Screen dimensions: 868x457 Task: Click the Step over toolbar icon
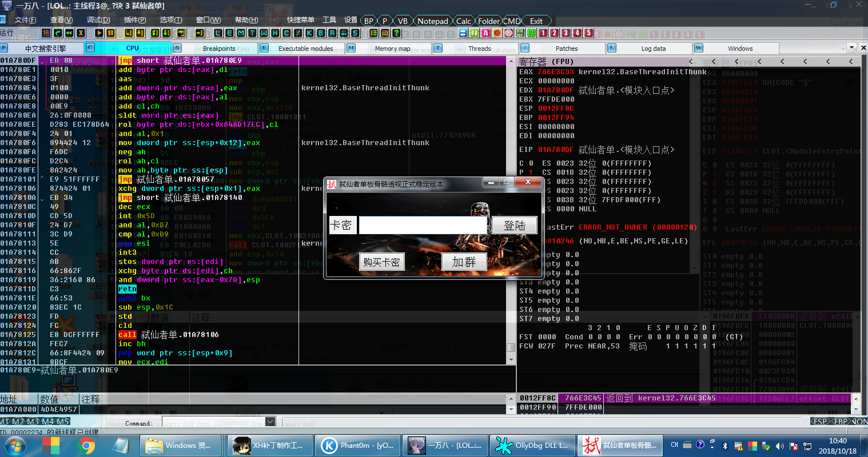[x=140, y=33]
